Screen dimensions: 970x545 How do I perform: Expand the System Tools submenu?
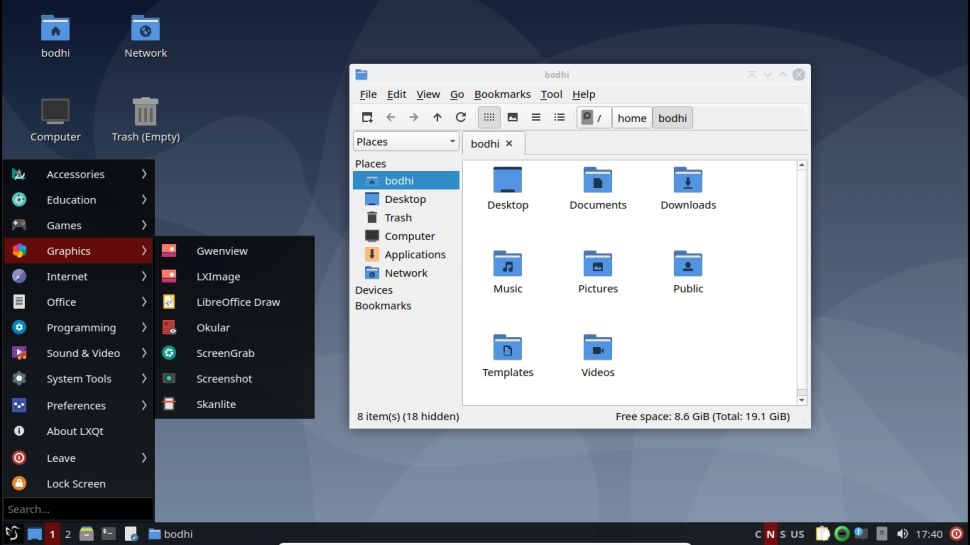[79, 379]
